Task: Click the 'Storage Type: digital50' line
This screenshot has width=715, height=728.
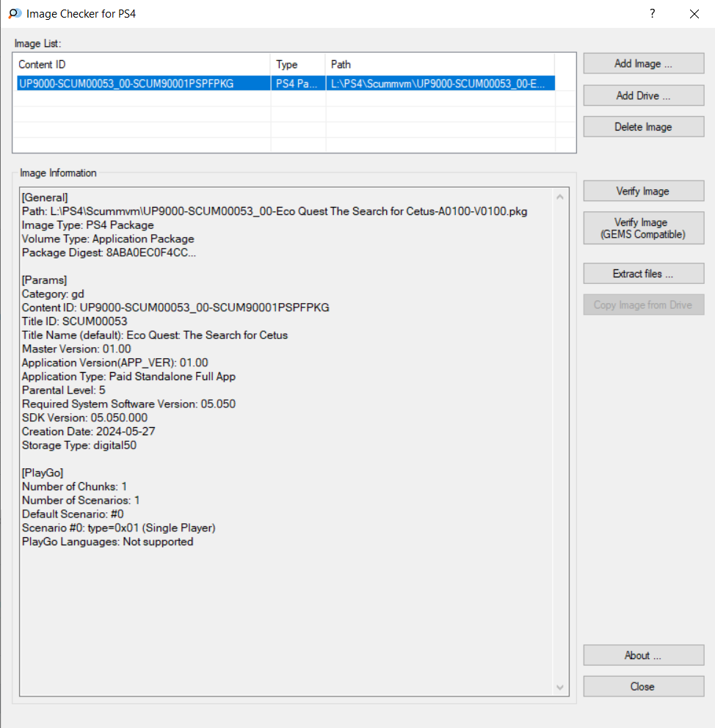Action: [79, 445]
